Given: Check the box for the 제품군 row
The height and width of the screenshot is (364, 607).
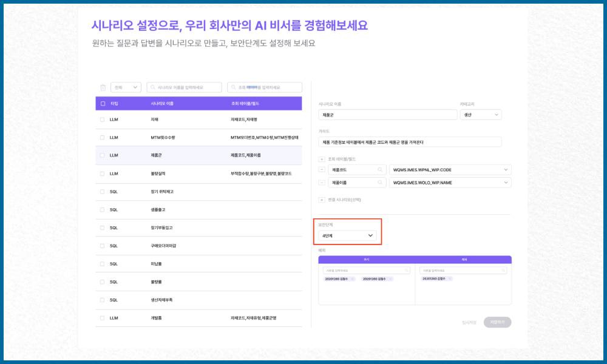Looking at the screenshot, I should coord(102,155).
